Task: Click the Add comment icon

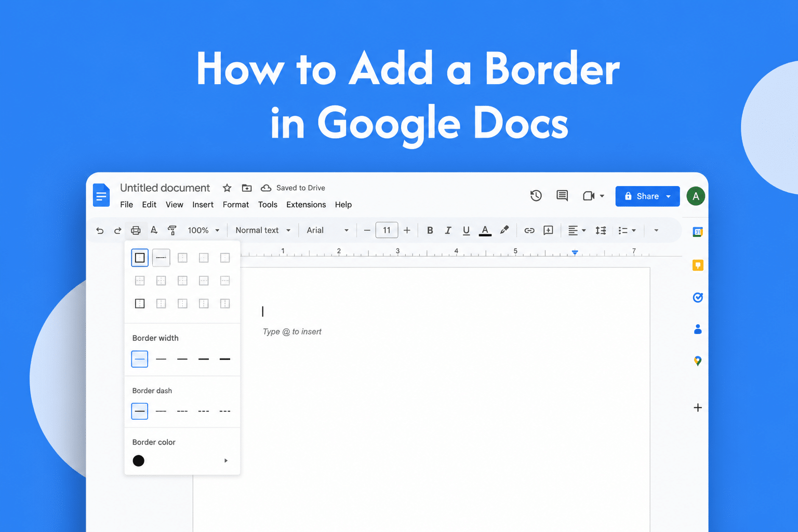Action: 548,230
